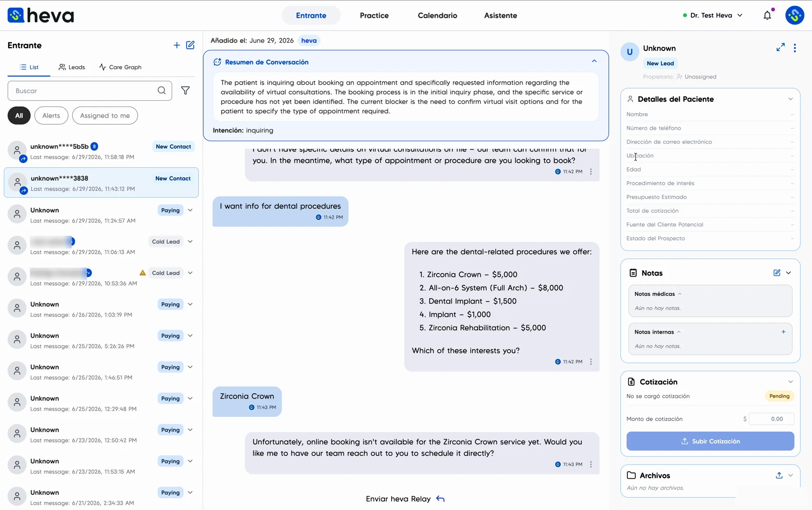The height and width of the screenshot is (510, 812).
Task: Open conversation from 6/21/2026, 2:34:33 AM
Action: [101, 497]
